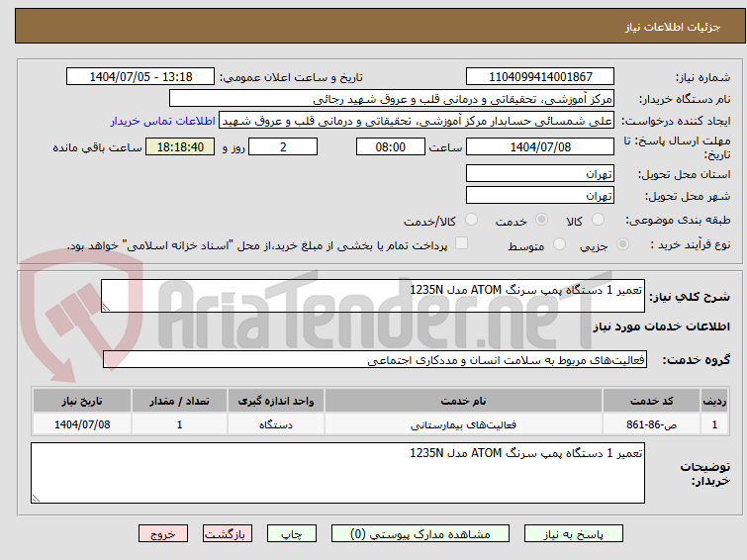Click the public announcement date field 1404/07/05

(x=140, y=77)
